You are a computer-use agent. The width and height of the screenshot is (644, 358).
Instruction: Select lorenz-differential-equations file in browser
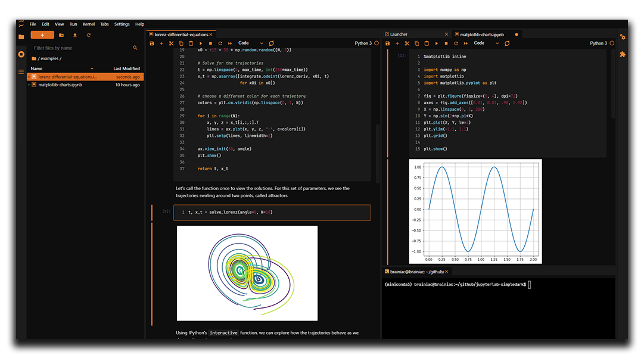(x=85, y=77)
